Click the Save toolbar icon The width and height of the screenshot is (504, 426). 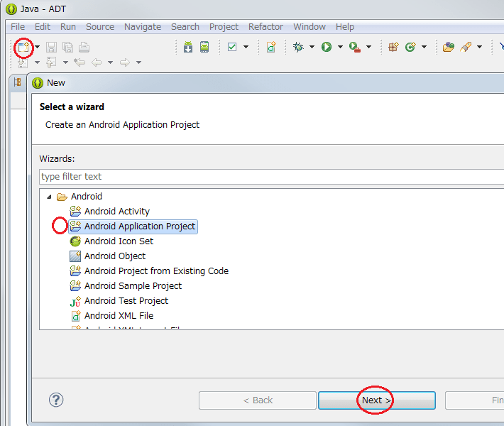click(x=51, y=48)
